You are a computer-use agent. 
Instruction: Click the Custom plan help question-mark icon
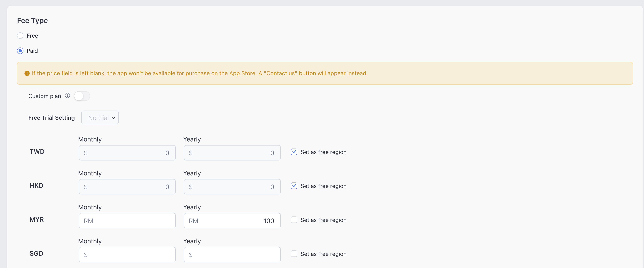(67, 96)
